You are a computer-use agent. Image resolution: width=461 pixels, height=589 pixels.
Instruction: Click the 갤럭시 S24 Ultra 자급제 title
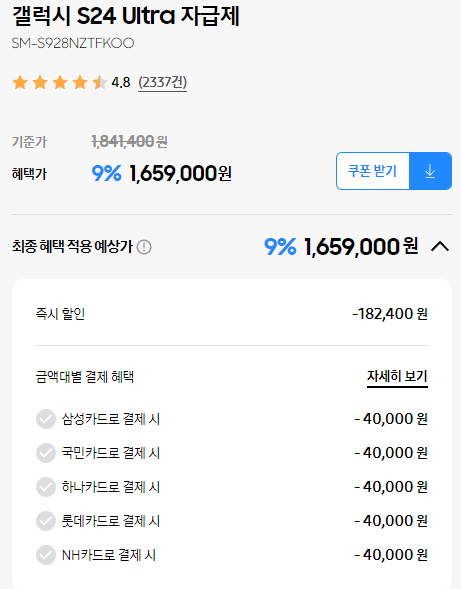click(x=126, y=17)
